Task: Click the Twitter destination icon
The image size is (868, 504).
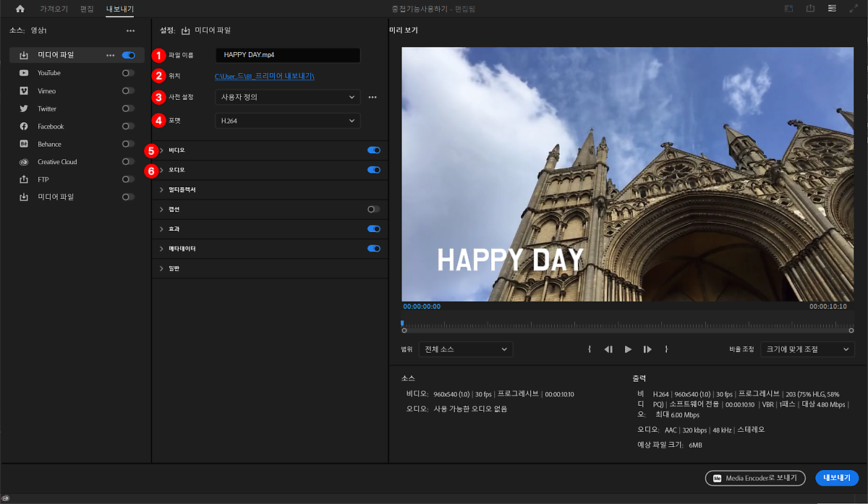Action: 24,108
